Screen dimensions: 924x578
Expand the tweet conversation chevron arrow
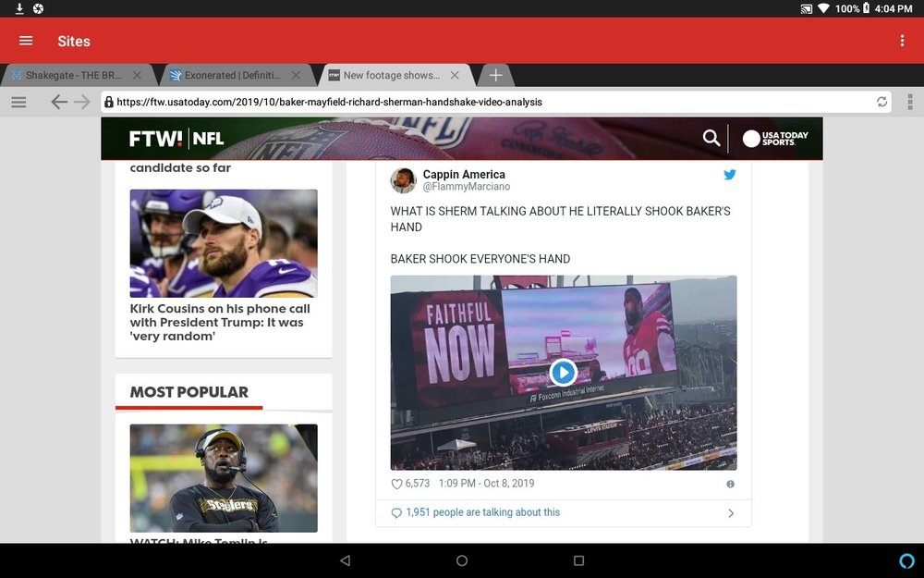(731, 513)
